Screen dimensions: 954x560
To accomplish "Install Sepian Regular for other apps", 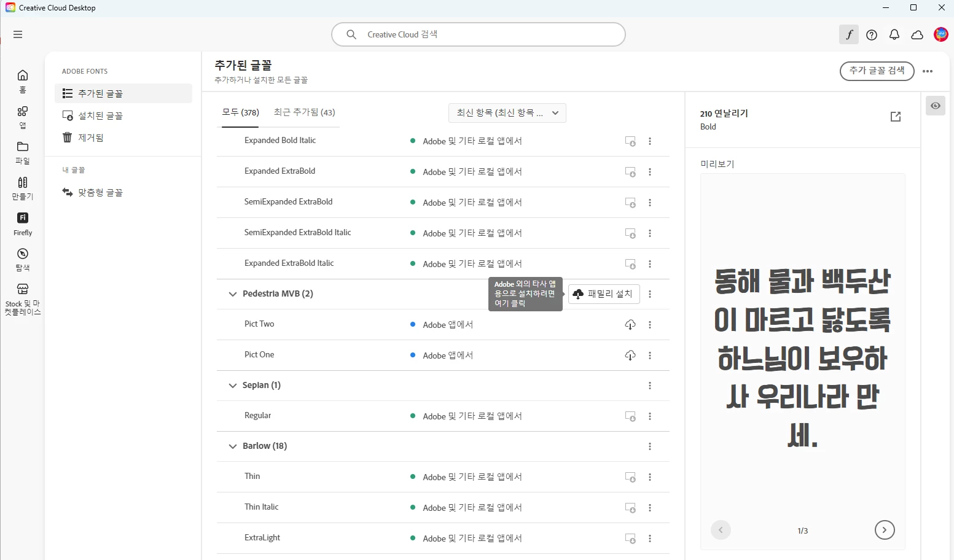I will [630, 416].
